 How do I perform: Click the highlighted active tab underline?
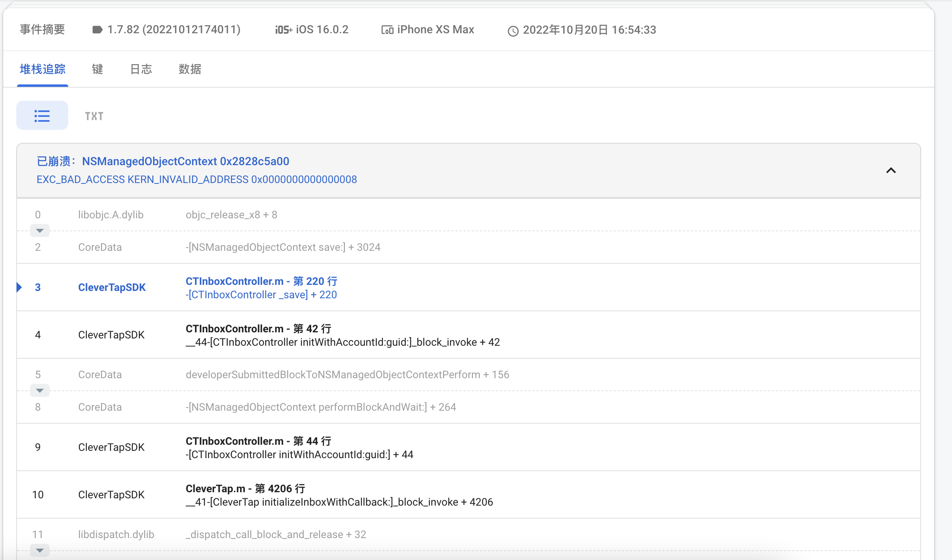42,85
